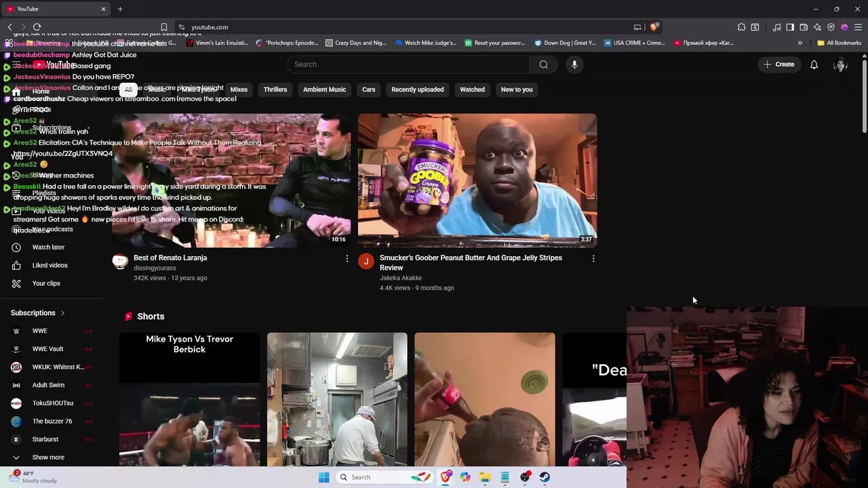The height and width of the screenshot is (488, 868).
Task: Select the Cars filter chip
Action: tap(368, 89)
